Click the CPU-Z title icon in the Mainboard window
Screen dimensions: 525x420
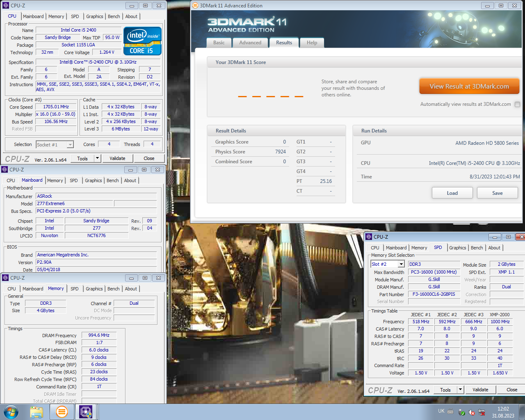click(x=5, y=169)
